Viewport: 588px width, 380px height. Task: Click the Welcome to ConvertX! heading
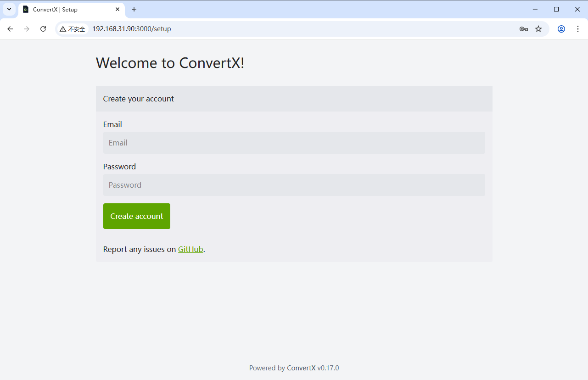coord(170,63)
